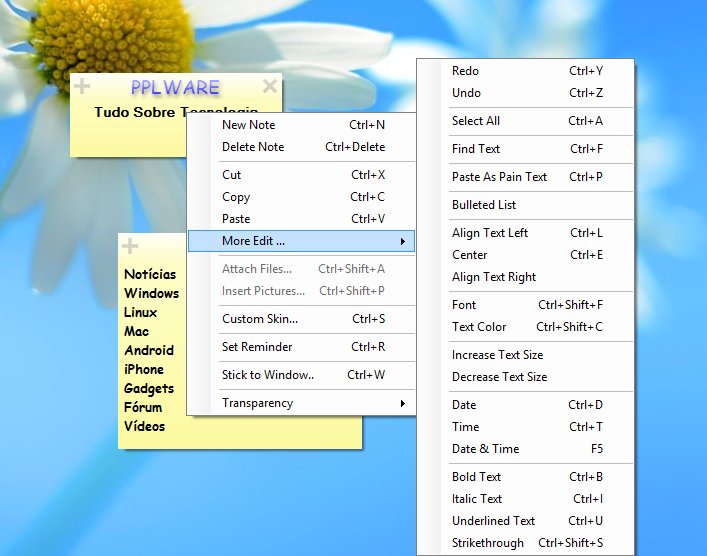
Task: Close the PPLWARE sticky note
Action: pos(270,87)
